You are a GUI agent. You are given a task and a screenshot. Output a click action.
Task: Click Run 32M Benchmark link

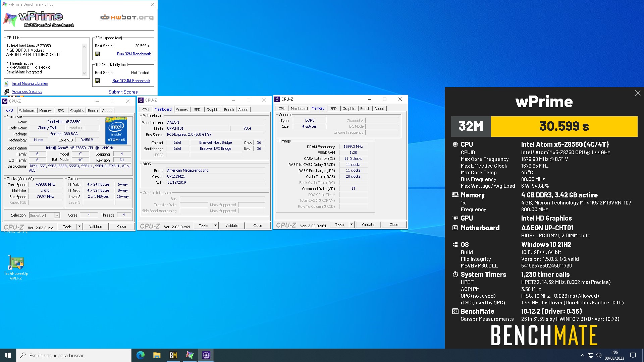coord(134,54)
